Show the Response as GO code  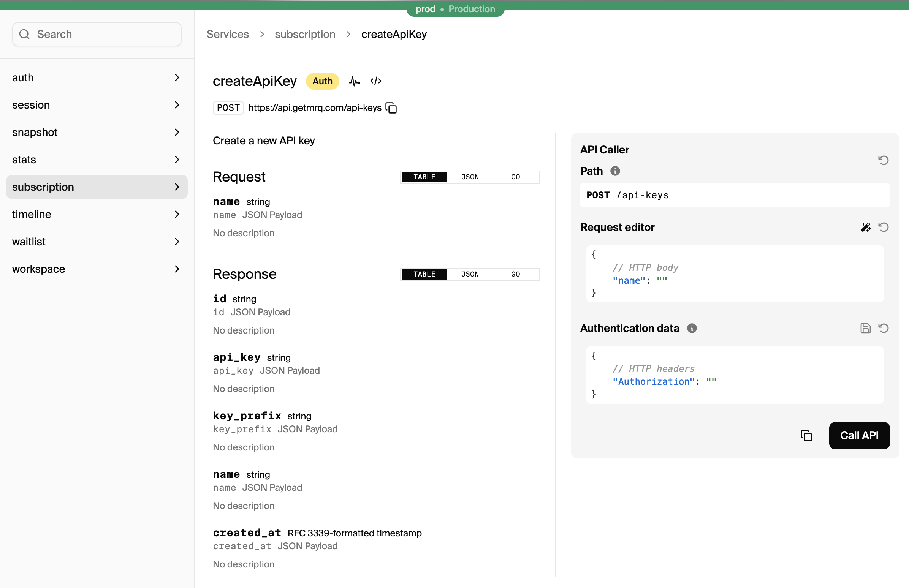(516, 274)
